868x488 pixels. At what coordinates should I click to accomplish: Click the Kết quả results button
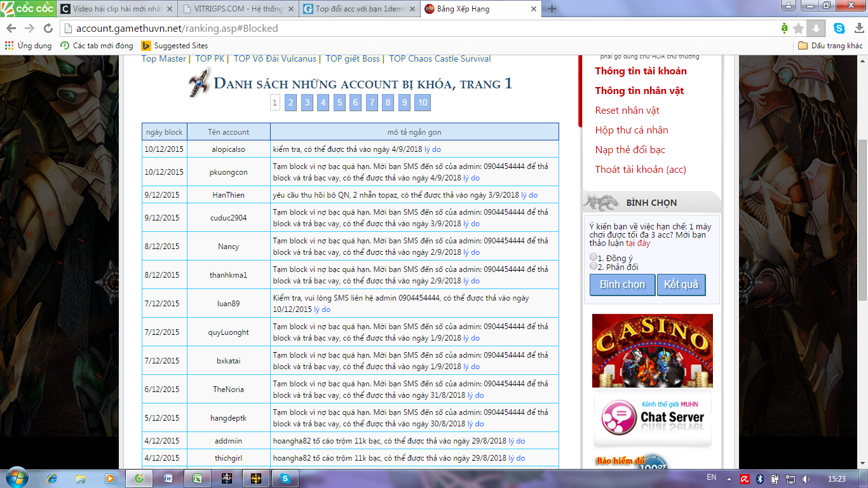pyautogui.click(x=681, y=285)
